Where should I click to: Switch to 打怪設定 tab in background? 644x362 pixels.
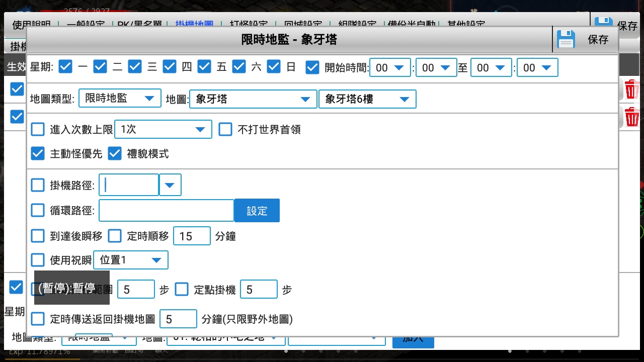[x=248, y=23]
